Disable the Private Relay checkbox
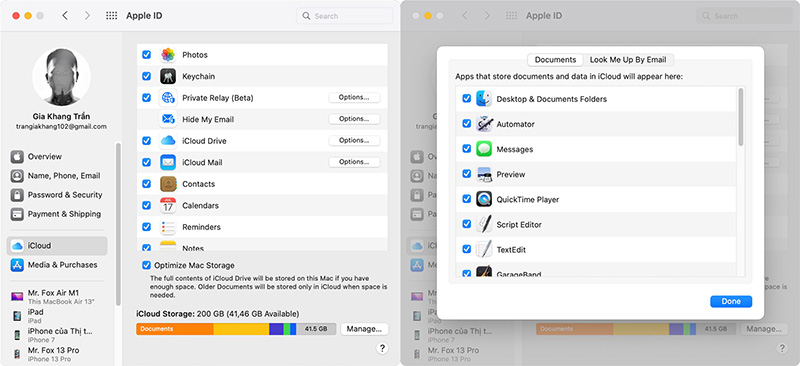Screen dimensions: 800x366 (146, 97)
